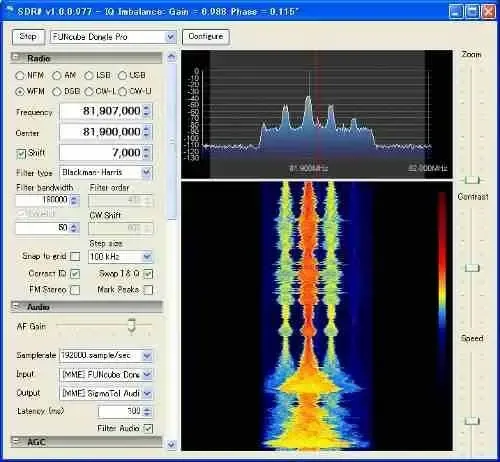Click the Speed slider handle

[x=472, y=421]
